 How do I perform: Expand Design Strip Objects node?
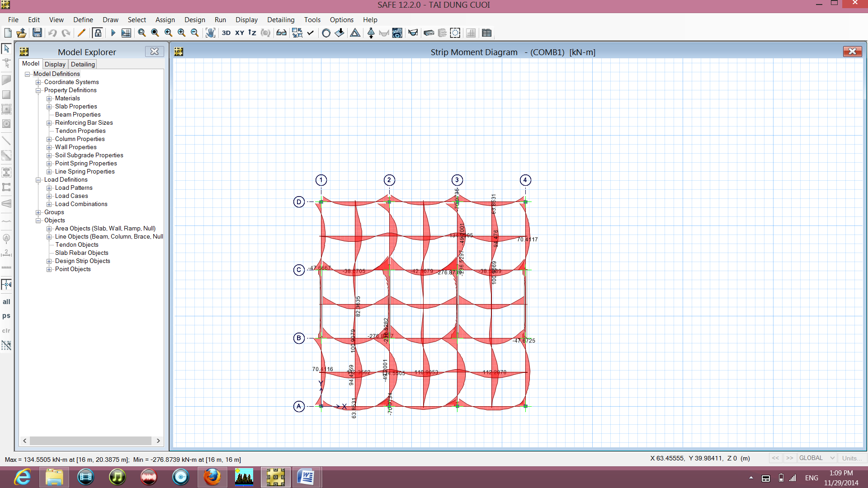(49, 261)
